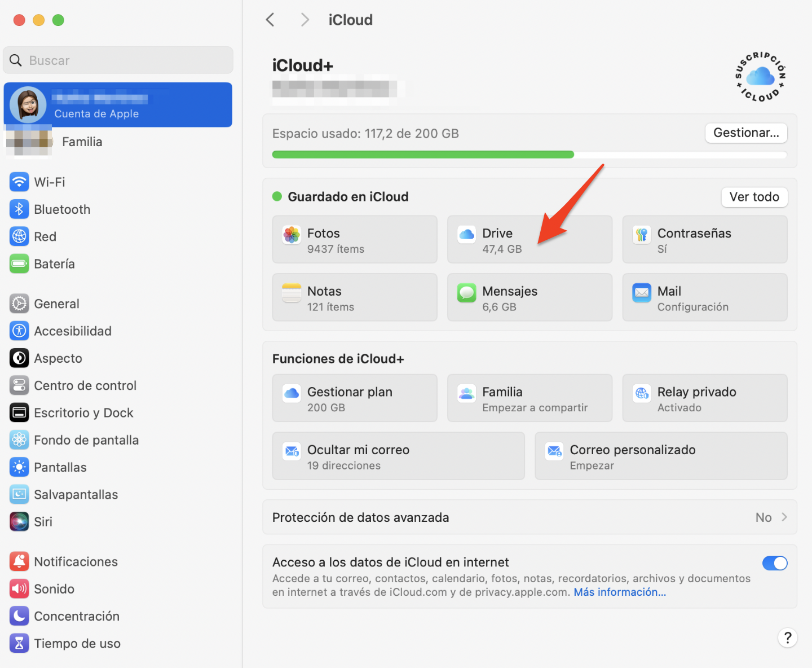The height and width of the screenshot is (668, 812).
Task: Open the Contraseñas keys icon
Action: [x=642, y=235]
